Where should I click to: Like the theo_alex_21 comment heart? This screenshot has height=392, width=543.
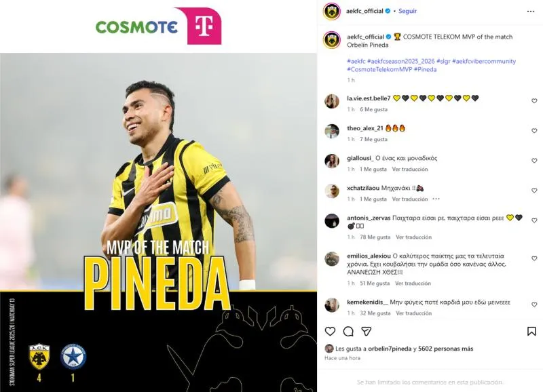coord(534,130)
